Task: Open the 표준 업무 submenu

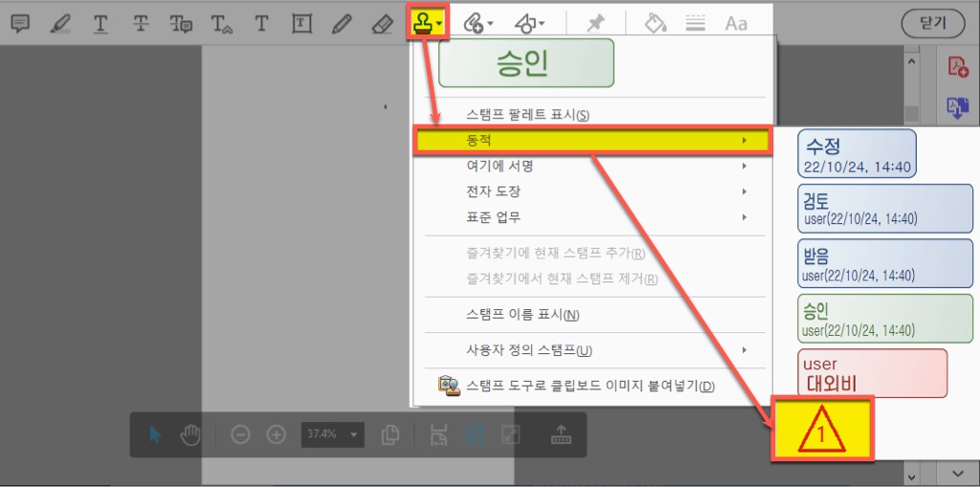Action: pyautogui.click(x=593, y=217)
